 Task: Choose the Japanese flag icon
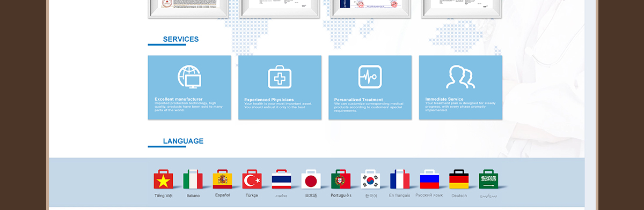click(x=311, y=179)
